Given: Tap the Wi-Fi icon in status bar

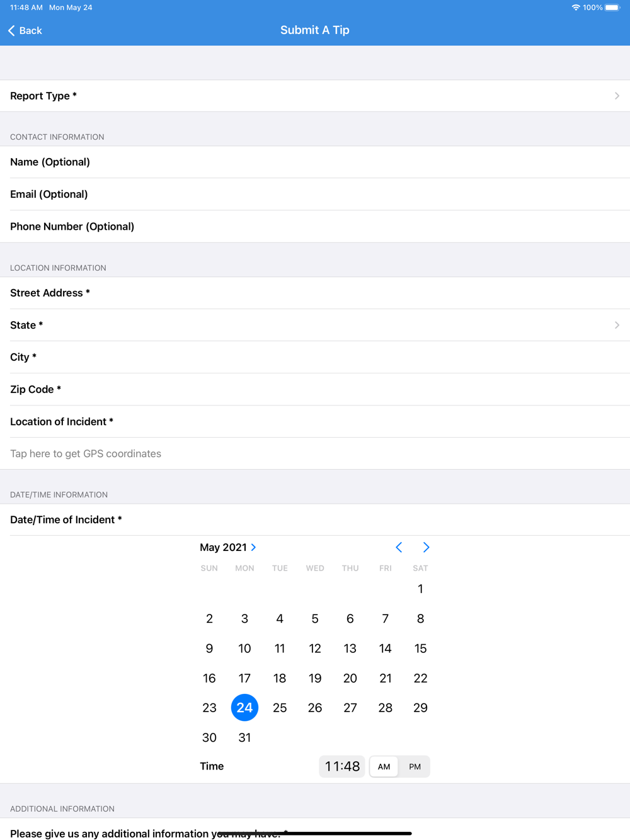Looking at the screenshot, I should 576,8.
